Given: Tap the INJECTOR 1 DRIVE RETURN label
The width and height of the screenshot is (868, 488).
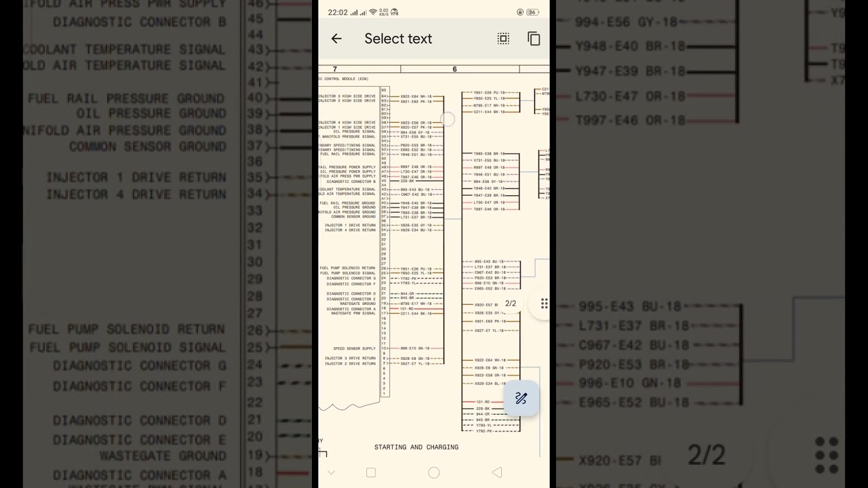Looking at the screenshot, I should click(x=350, y=225).
